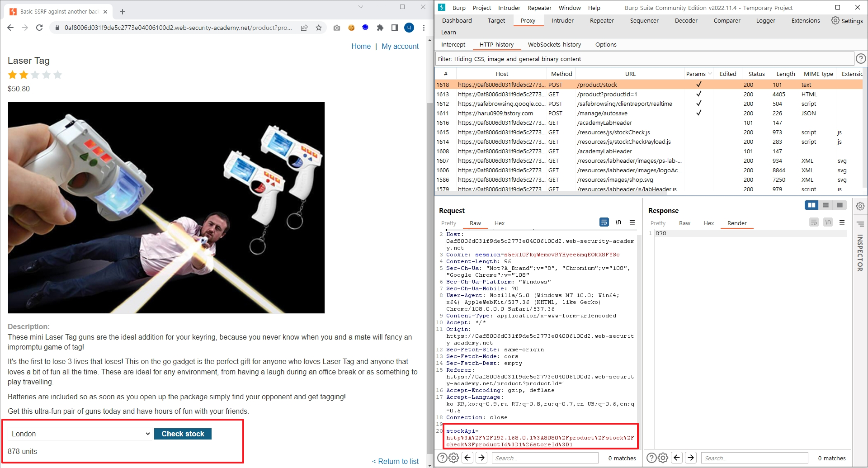Open the Chrome extensions puzzle menu
Image resolution: width=868 pixels, height=468 pixels.
coord(380,28)
